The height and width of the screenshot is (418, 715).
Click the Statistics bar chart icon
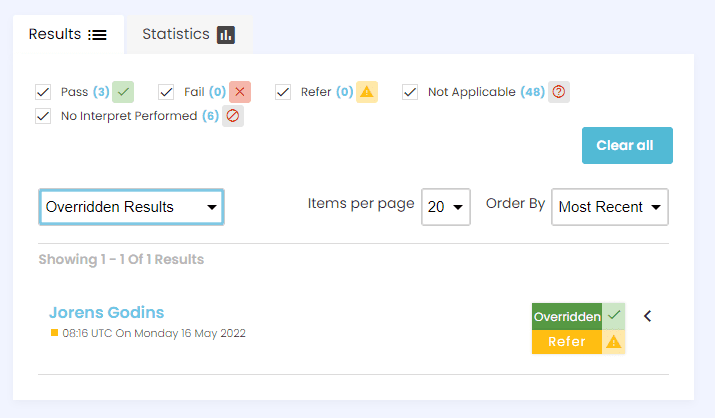tap(226, 35)
